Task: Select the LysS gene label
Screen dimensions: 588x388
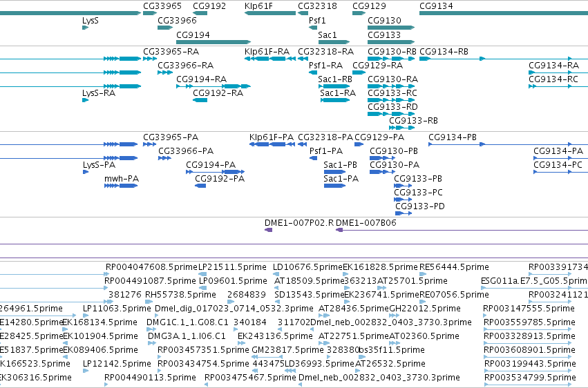Action: tap(91, 21)
